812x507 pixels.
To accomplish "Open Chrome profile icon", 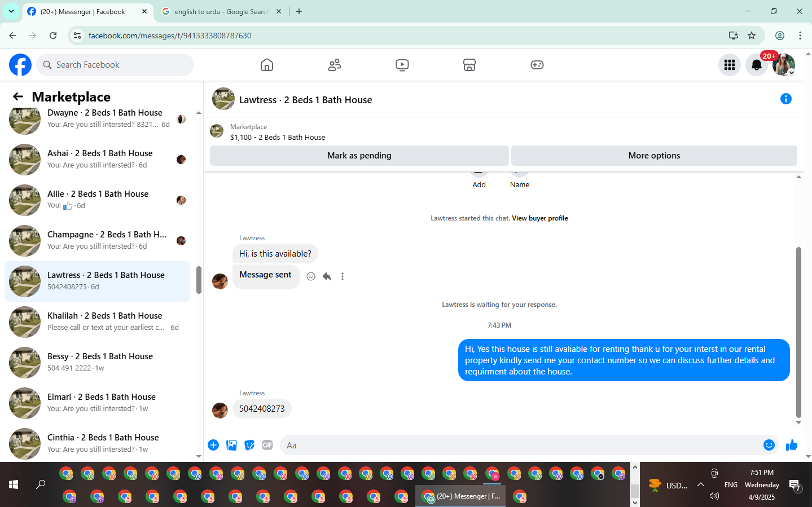I will (780, 36).
